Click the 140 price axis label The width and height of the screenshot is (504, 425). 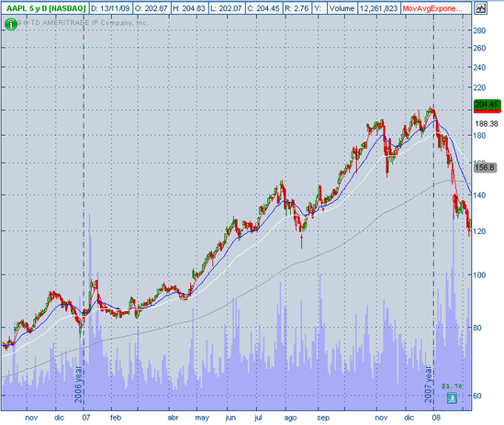coord(479,195)
